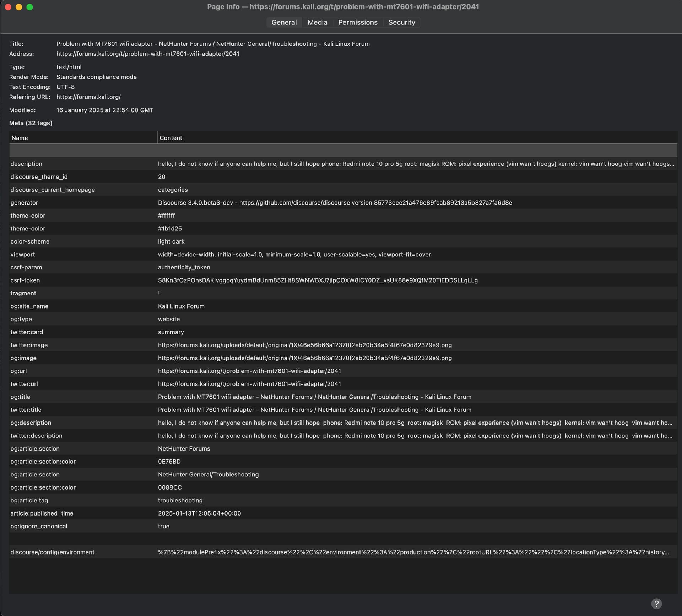Select the viewport meta row
Viewport: 682px width, 616px height.
(343, 255)
